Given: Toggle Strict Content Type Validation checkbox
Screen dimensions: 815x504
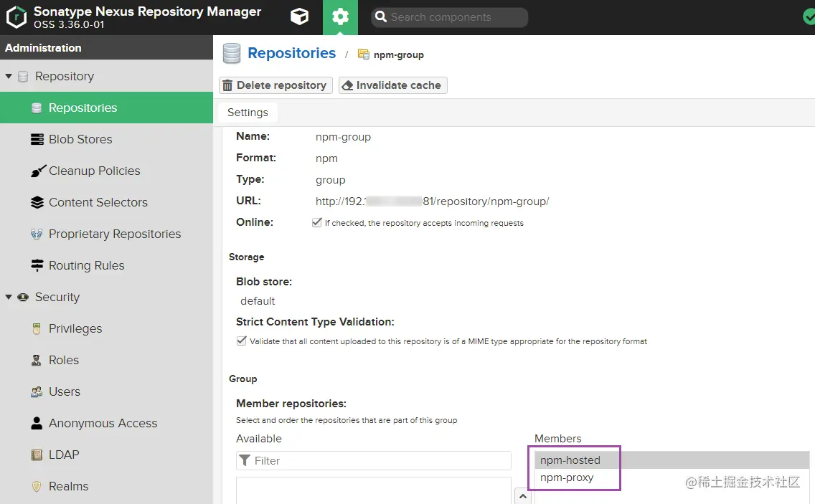Looking at the screenshot, I should tap(241, 341).
